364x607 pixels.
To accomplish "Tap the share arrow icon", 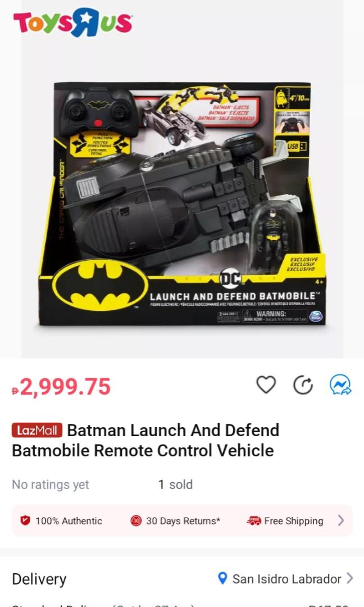I will coord(303,385).
